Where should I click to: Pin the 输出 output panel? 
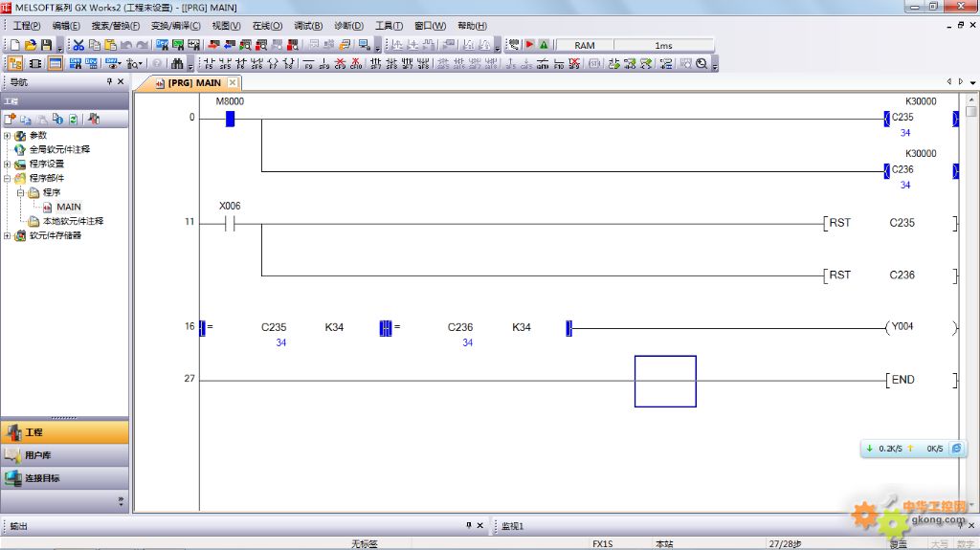[469, 526]
